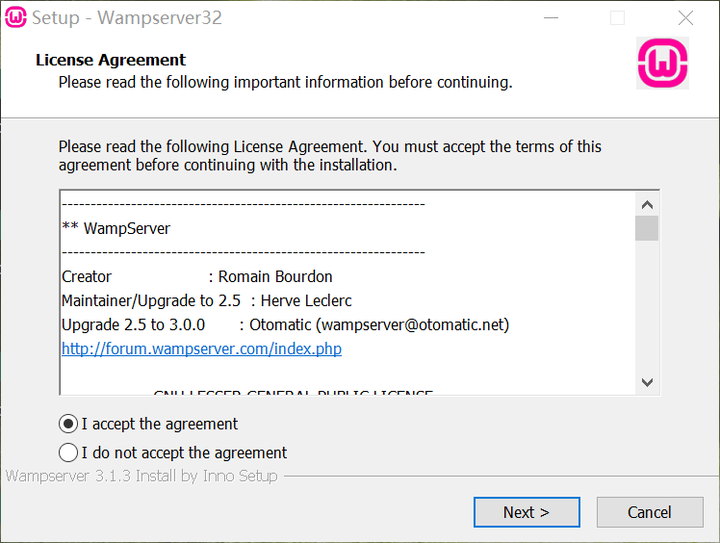Click the "Wampserver 3.1.3 Install by Inno Setup" label
Image resolution: width=720 pixels, height=543 pixels.
click(141, 476)
